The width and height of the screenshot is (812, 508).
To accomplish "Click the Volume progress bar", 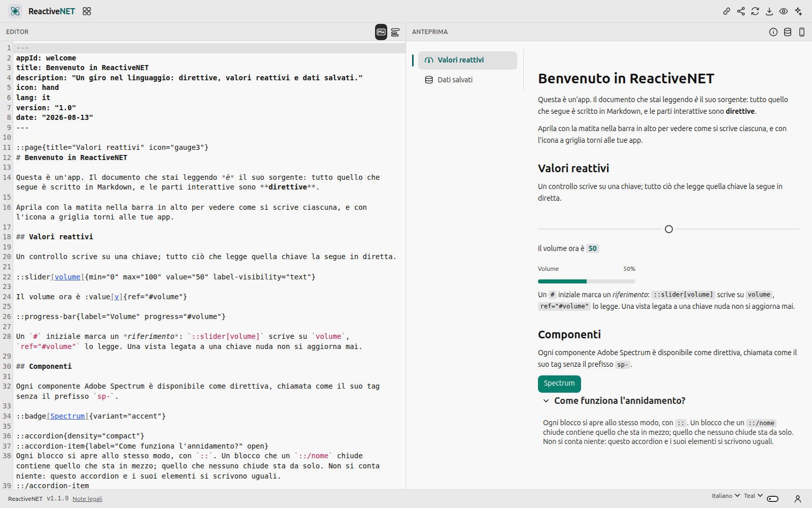I will click(x=587, y=281).
